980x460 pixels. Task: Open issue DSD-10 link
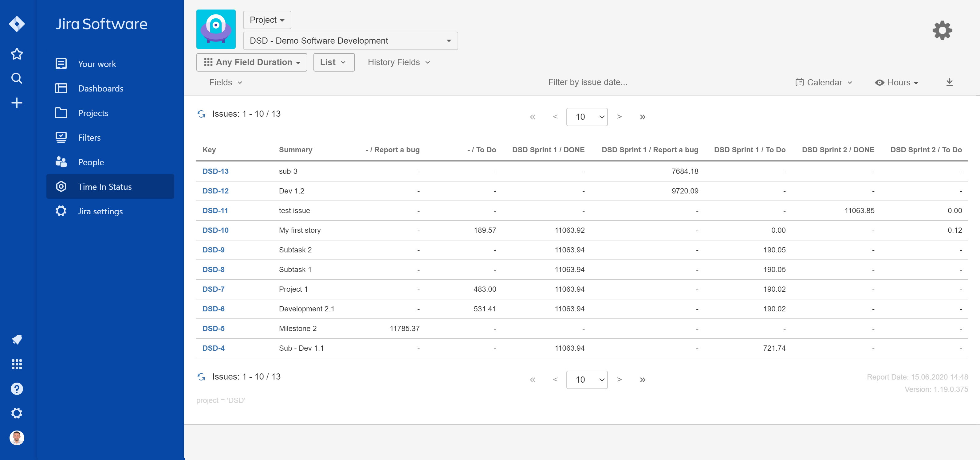(x=215, y=230)
